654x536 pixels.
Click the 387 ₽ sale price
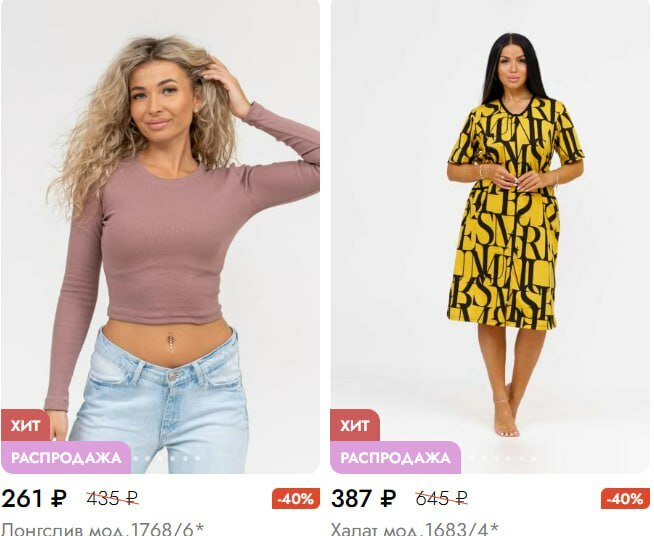pyautogui.click(x=364, y=498)
